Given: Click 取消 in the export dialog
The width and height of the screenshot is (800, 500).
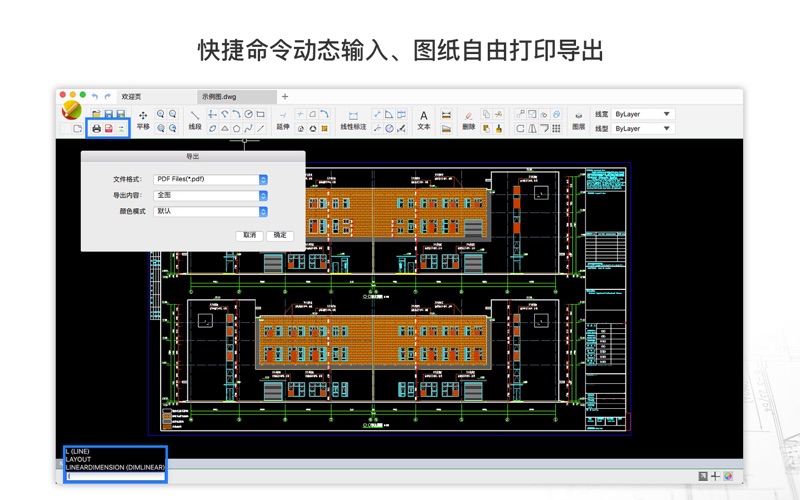Looking at the screenshot, I should tap(249, 235).
